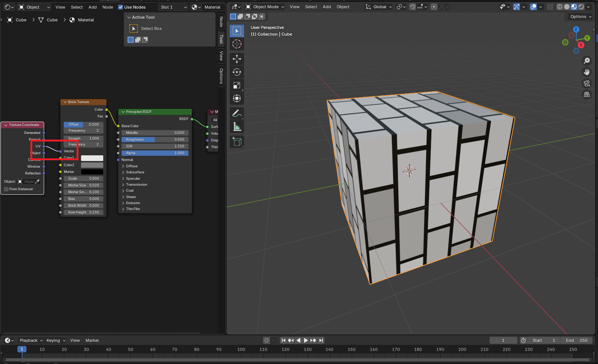Toggle the Use Nodes checkbox
The width and height of the screenshot is (598, 364).
[x=121, y=7]
